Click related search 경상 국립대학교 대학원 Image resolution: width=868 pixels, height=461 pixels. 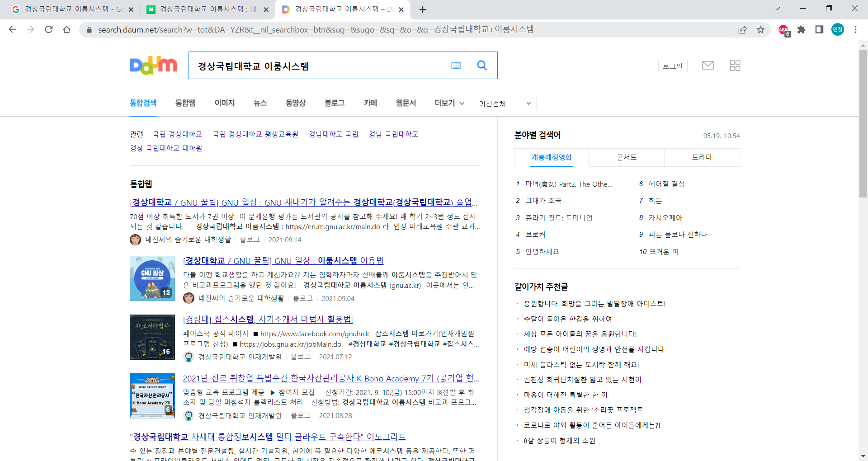166,148
